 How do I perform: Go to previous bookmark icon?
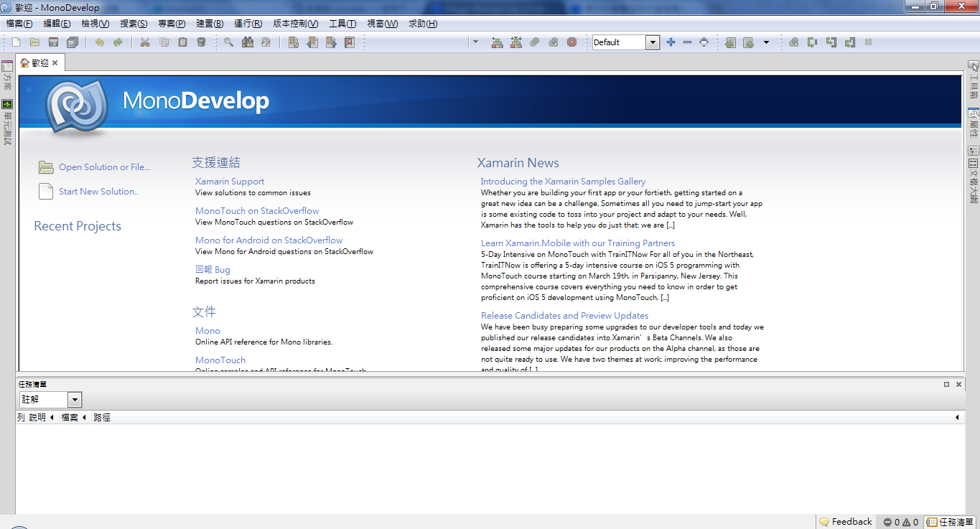pos(312,42)
